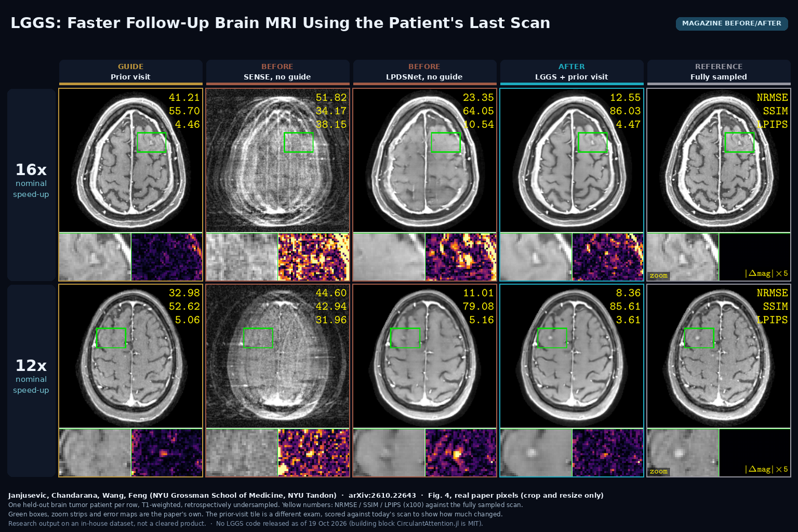Select the BEFORE LPDSNet, no guide column header

click(424, 72)
